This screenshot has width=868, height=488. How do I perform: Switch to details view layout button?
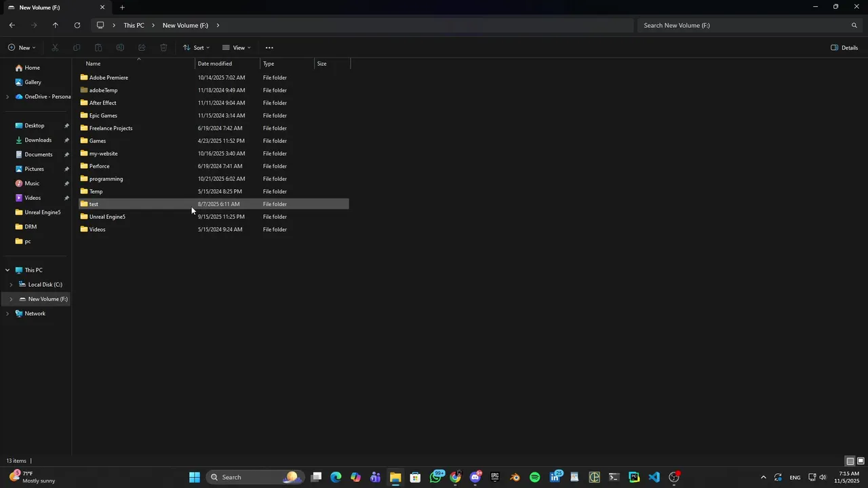click(x=850, y=462)
